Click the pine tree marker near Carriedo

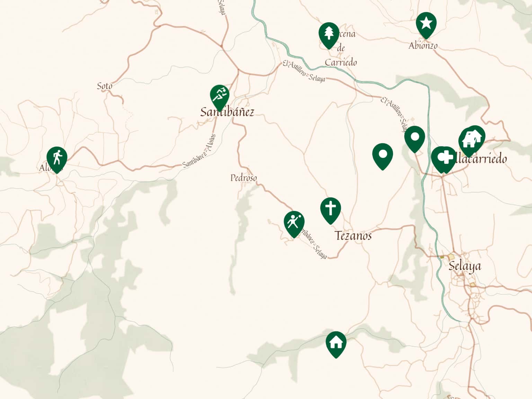pyautogui.click(x=329, y=35)
